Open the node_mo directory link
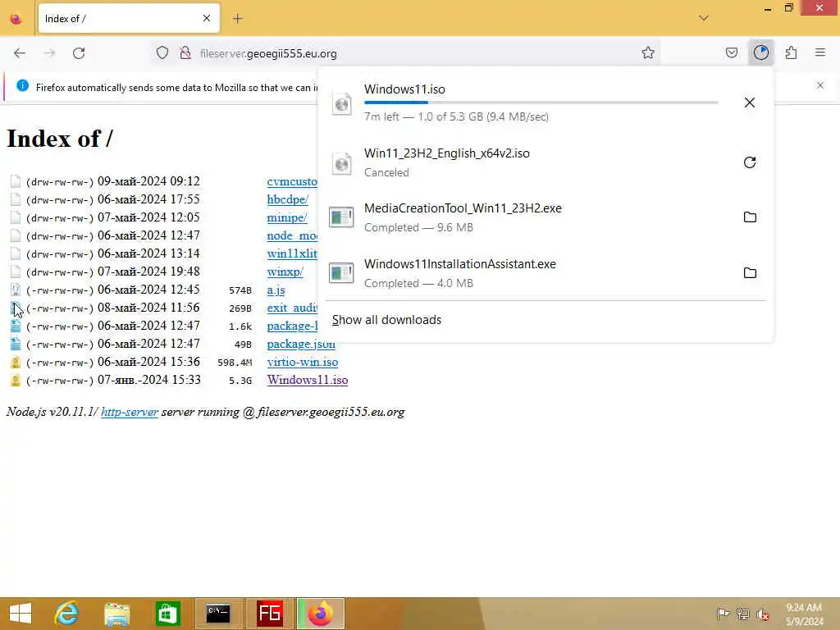 click(292, 235)
